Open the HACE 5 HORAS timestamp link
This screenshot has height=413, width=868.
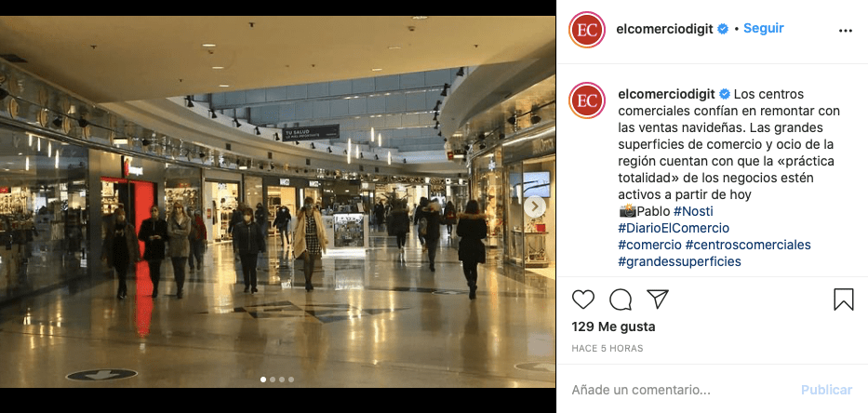click(x=608, y=348)
